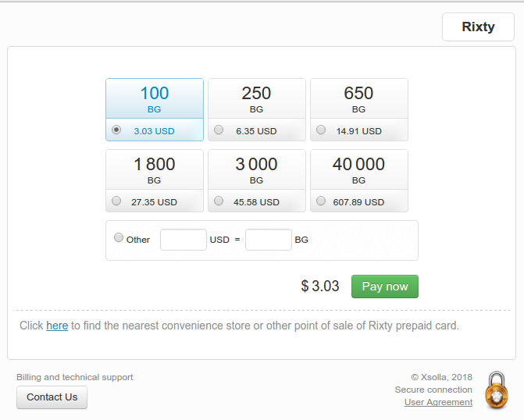Pick the 3 000 BG package tile
The height and width of the screenshot is (420, 524).
pyautogui.click(x=257, y=181)
